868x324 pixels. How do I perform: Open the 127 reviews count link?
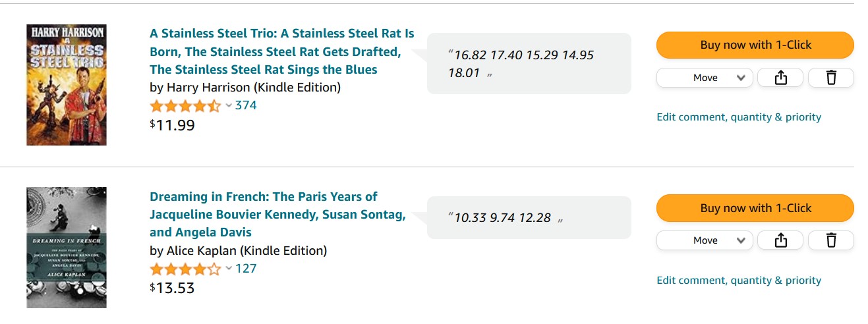click(246, 269)
